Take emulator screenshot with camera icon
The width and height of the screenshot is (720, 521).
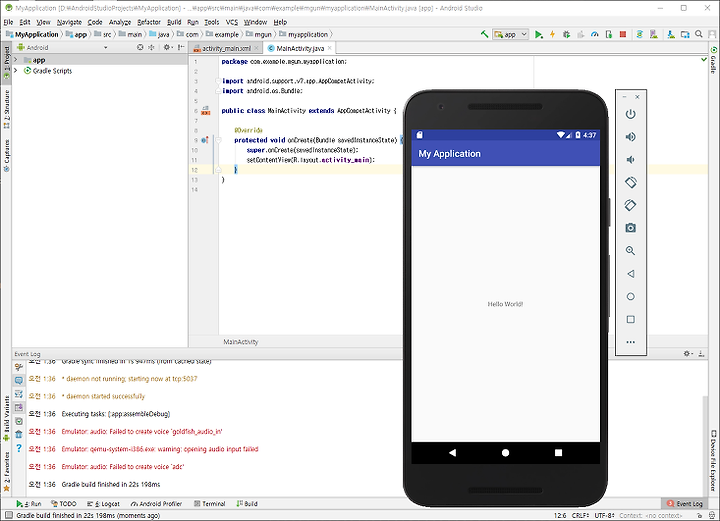pos(630,228)
